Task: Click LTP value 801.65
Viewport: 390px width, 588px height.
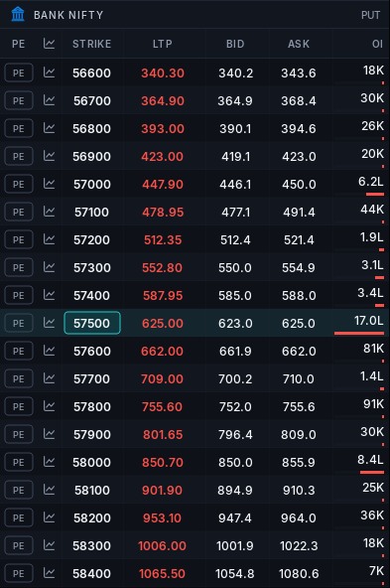Action: pos(163,434)
